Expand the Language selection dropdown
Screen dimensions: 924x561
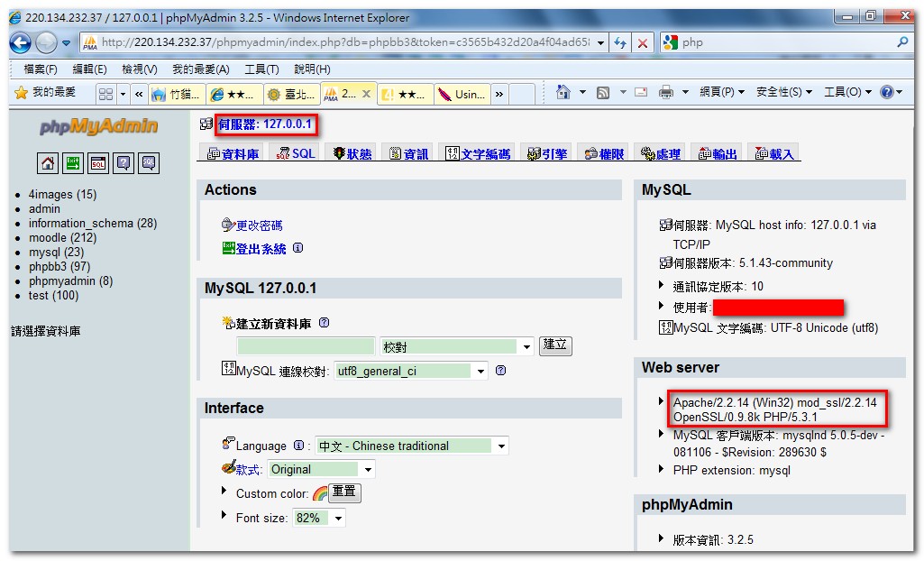(x=411, y=446)
